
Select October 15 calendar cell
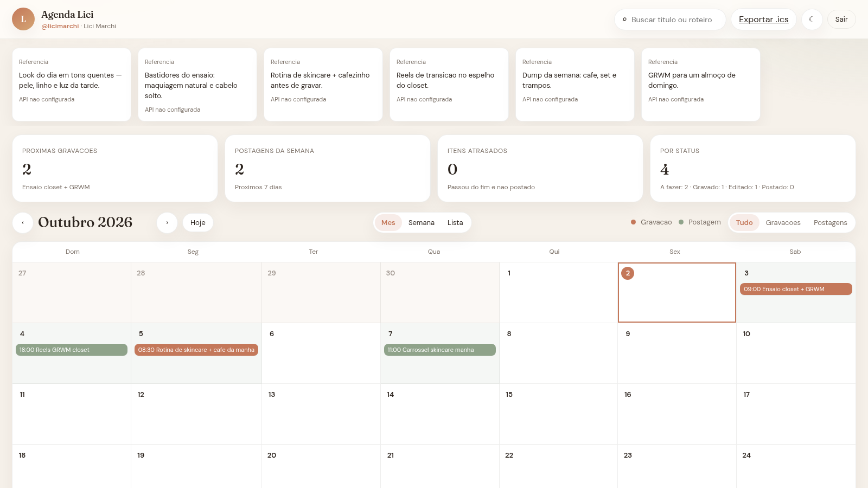click(558, 414)
